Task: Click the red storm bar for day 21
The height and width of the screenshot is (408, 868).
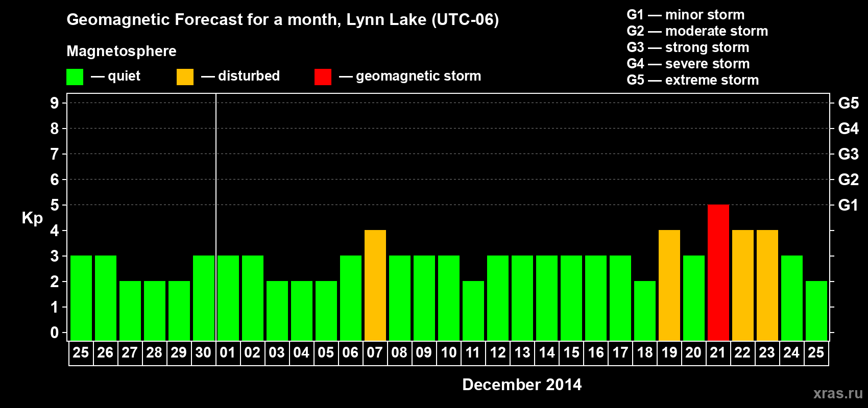Action: (x=718, y=273)
